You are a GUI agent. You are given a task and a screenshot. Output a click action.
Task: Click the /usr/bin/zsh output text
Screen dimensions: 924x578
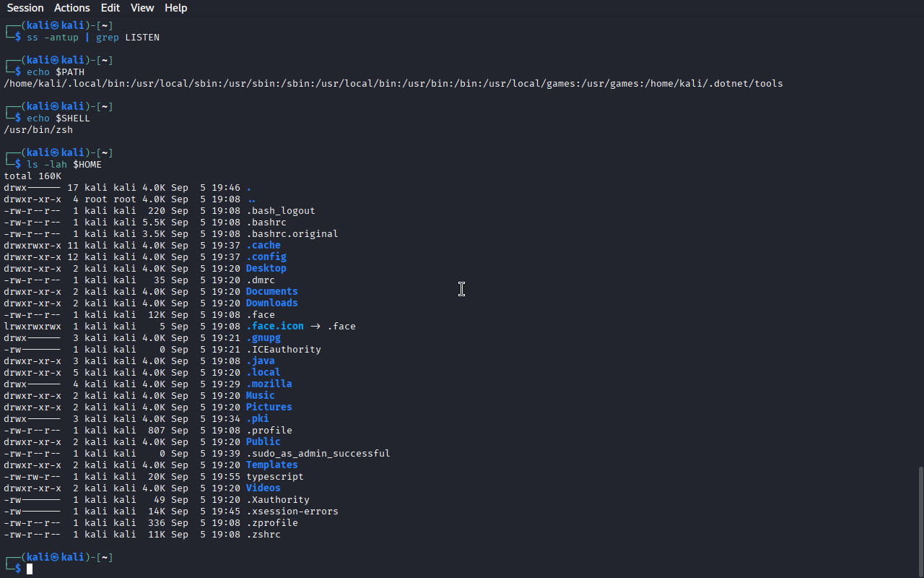point(38,129)
